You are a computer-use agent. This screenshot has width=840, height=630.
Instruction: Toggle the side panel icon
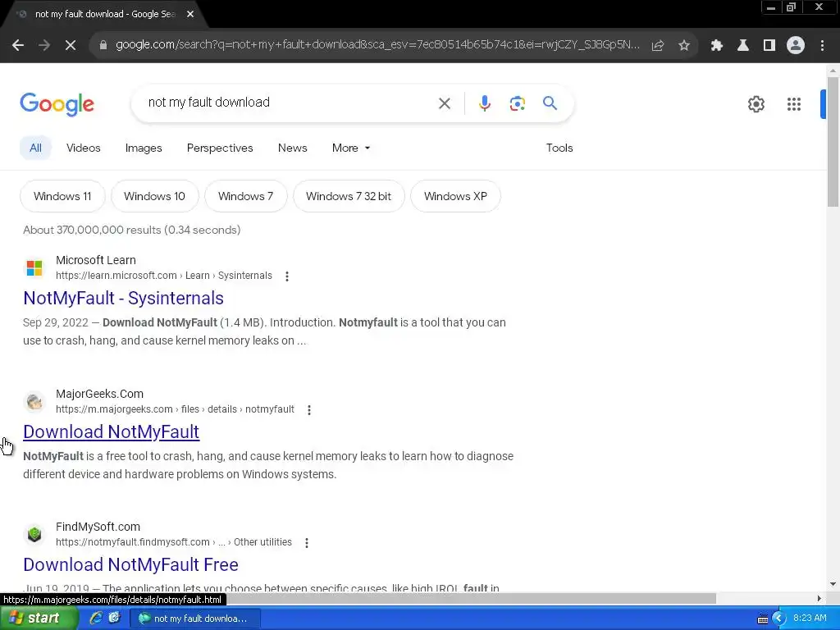point(769,46)
